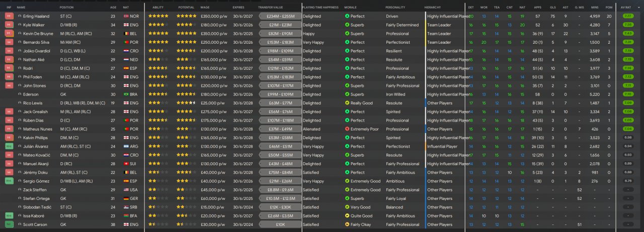The image size is (644, 232).
Task: Sort by the AGE column header
Action: tap(113, 8)
